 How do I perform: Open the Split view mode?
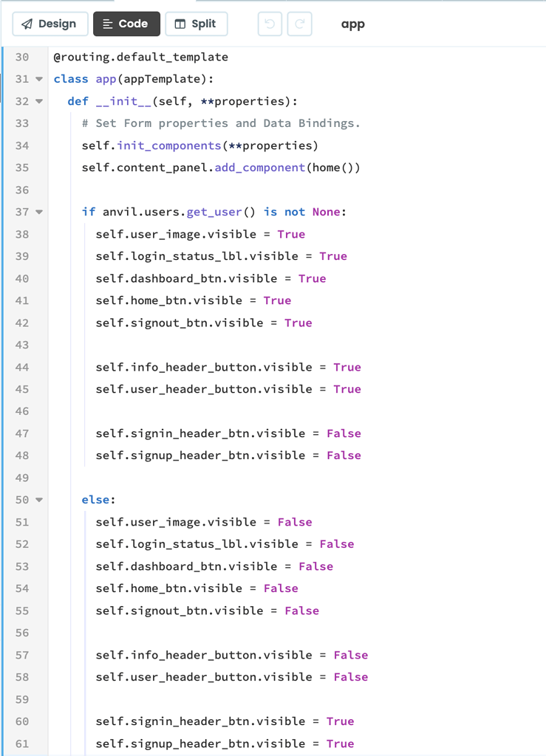click(x=197, y=24)
